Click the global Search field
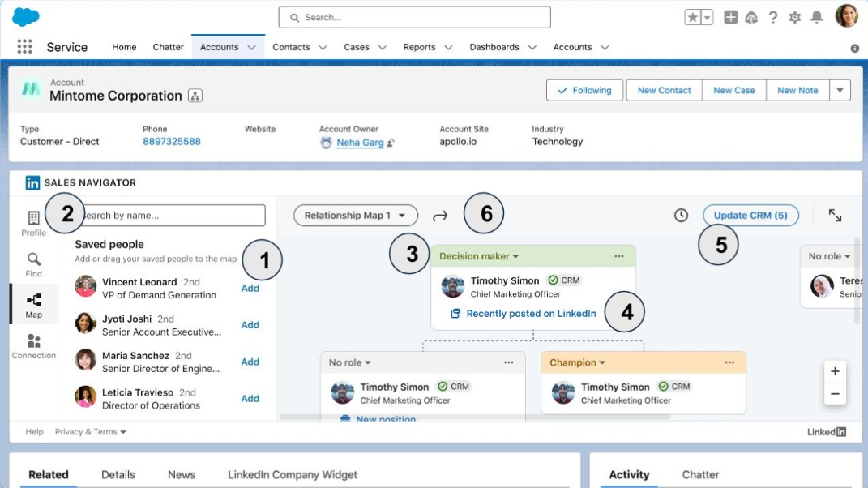868x488 pixels. coord(415,17)
